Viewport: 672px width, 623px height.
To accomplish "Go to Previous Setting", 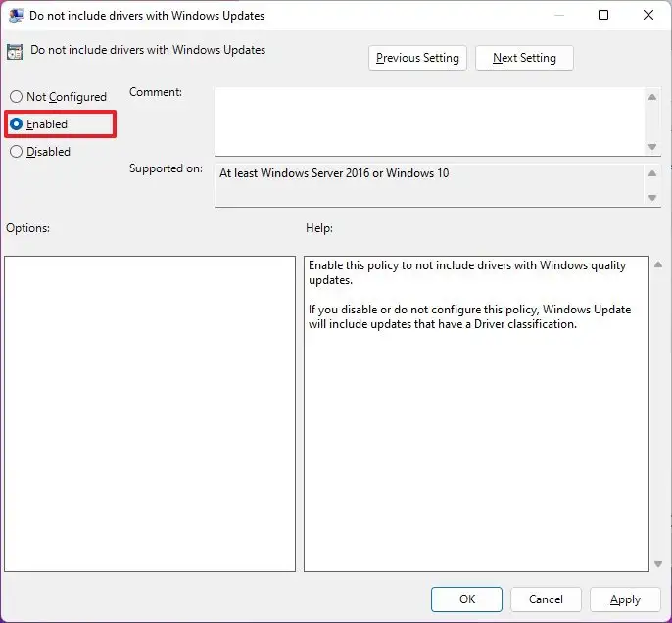I will click(417, 58).
